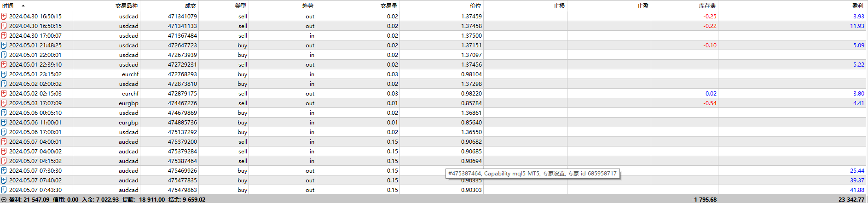Click the profit value 41.88
This screenshot has width=868, height=203.
click(857, 190)
